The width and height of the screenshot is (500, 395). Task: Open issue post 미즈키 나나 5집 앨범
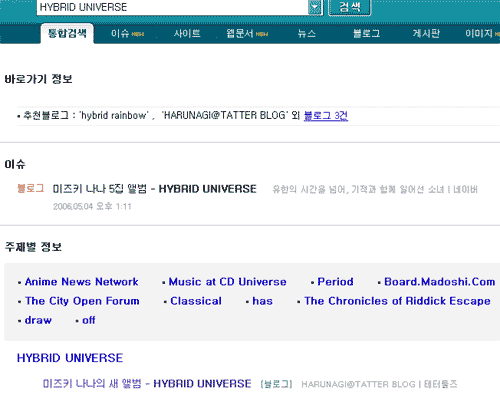click(155, 189)
